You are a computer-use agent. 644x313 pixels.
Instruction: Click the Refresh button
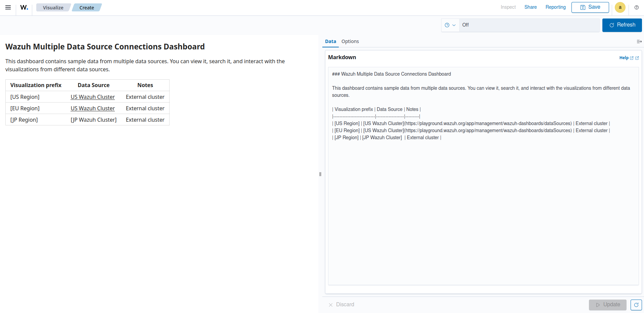(x=622, y=25)
